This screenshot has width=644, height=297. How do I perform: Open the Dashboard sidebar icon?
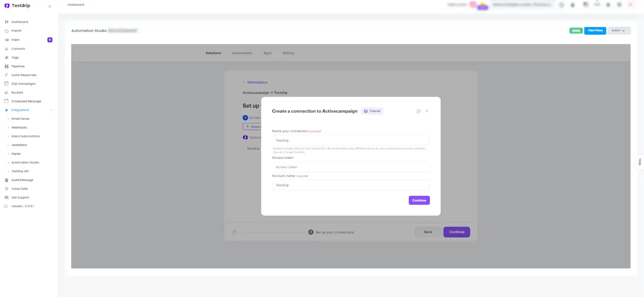point(6,22)
